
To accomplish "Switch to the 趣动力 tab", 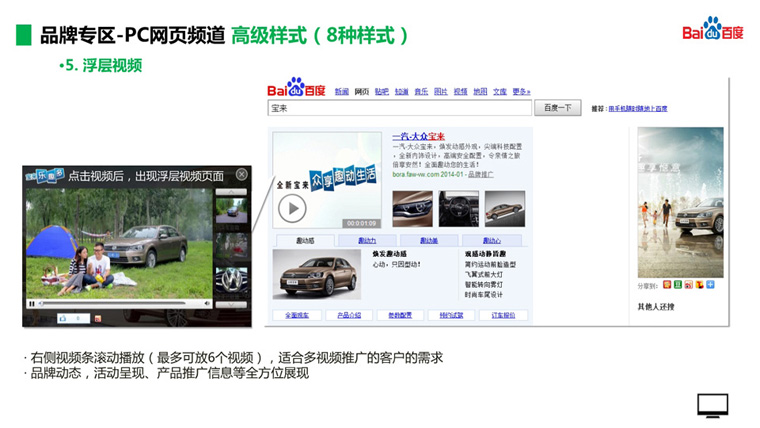I will point(367,240).
